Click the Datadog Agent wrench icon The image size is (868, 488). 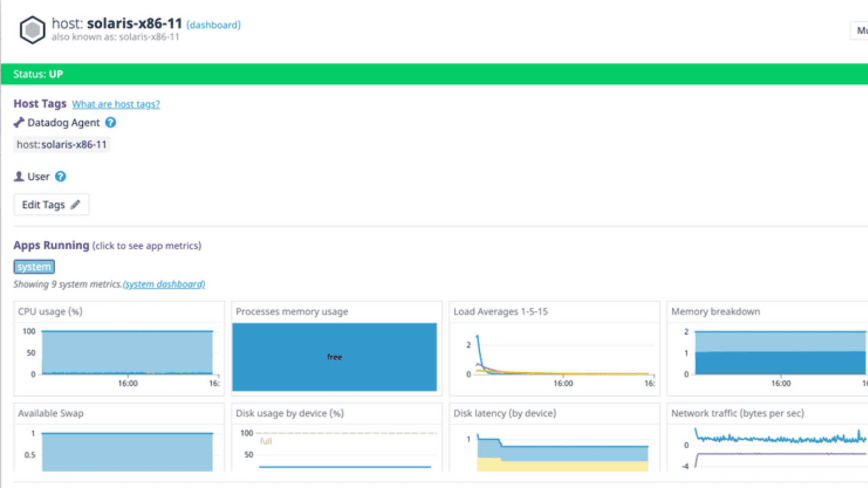pyautogui.click(x=19, y=122)
